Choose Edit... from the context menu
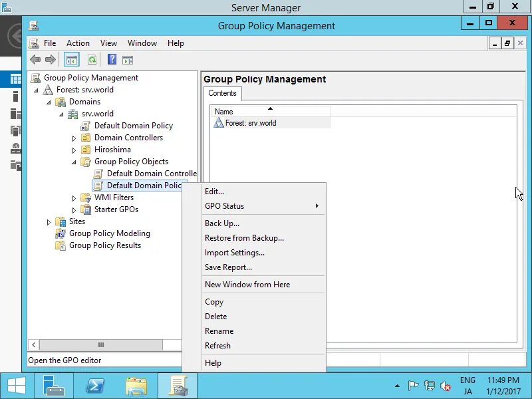This screenshot has height=399, width=532. pos(263,192)
